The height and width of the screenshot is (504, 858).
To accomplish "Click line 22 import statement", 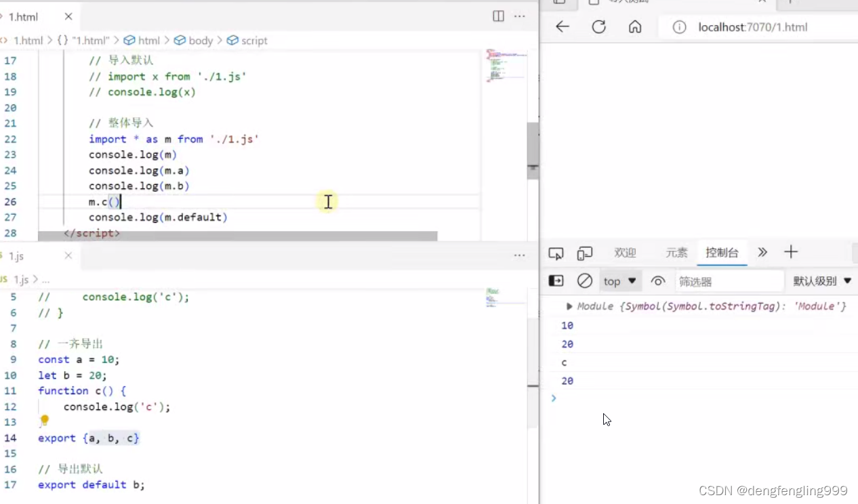I will [x=173, y=139].
